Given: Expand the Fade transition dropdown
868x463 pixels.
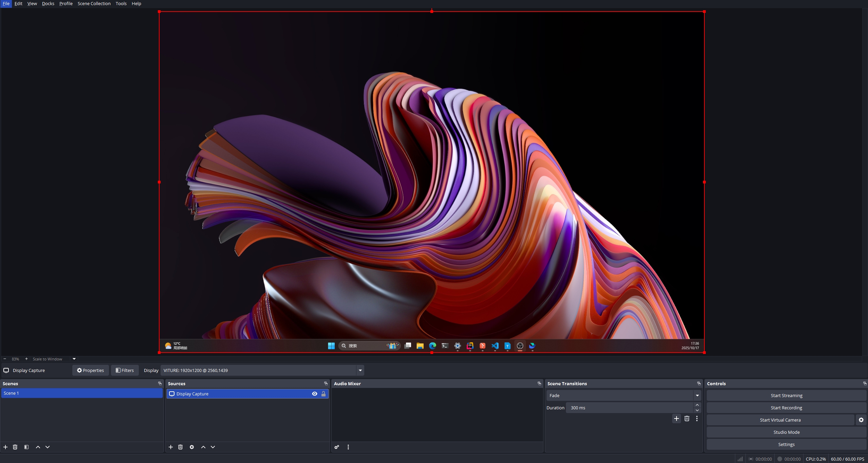Looking at the screenshot, I should (x=697, y=395).
